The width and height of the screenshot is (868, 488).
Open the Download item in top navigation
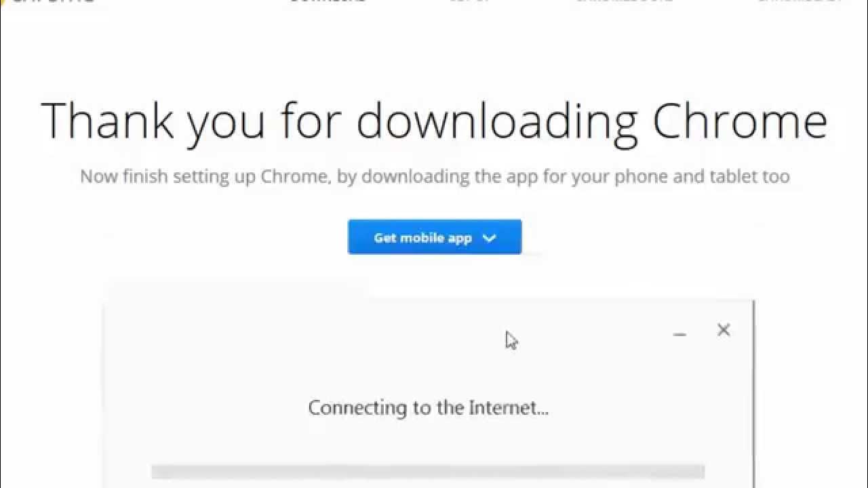(x=328, y=2)
